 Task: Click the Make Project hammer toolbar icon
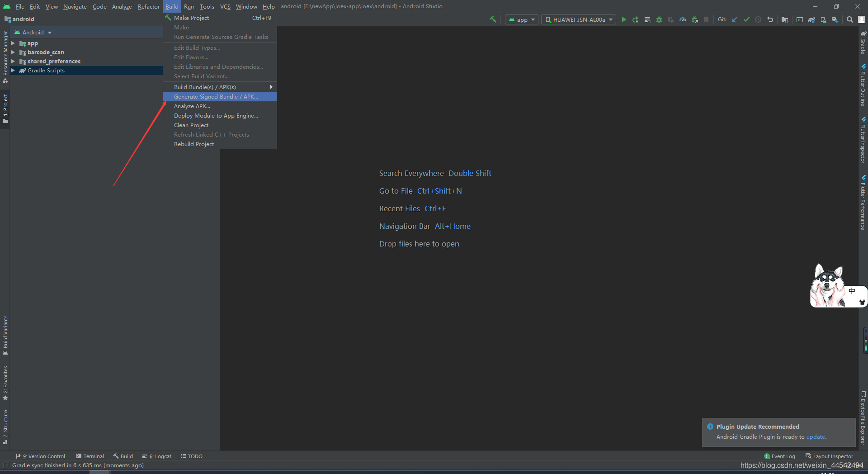[x=493, y=19]
